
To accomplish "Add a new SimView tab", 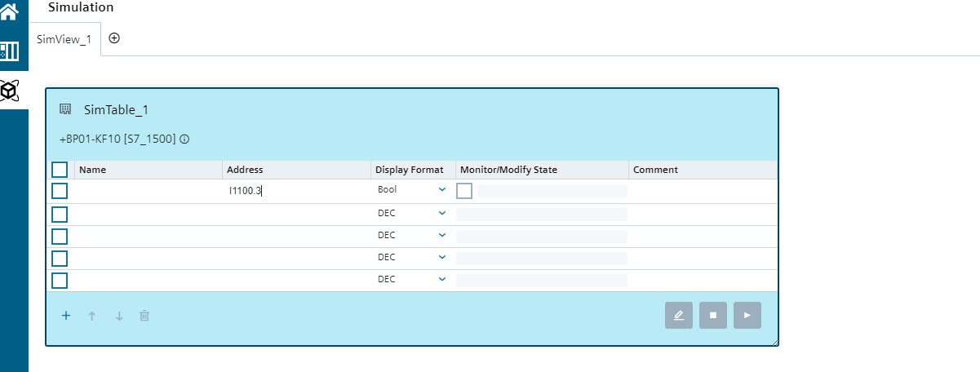I will click(114, 38).
